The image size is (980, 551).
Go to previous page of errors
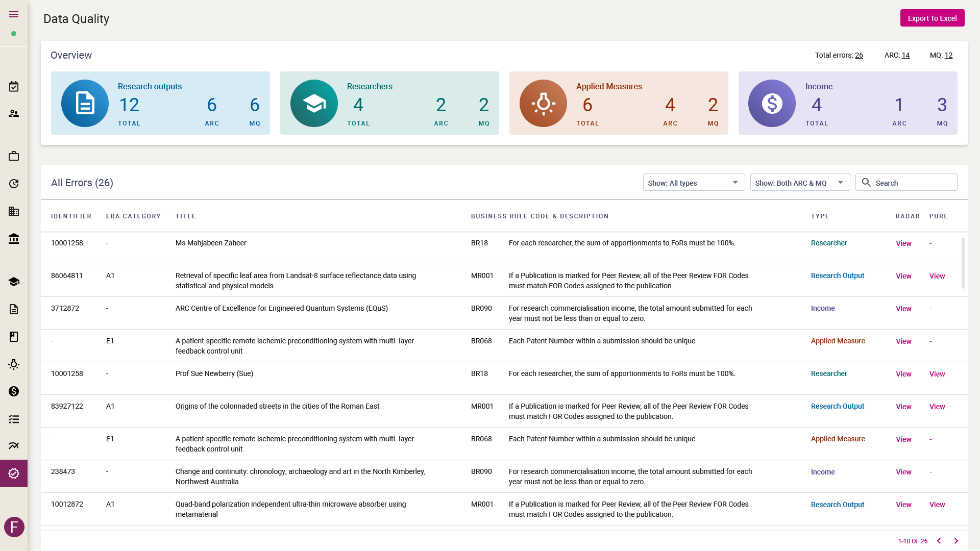click(x=939, y=541)
